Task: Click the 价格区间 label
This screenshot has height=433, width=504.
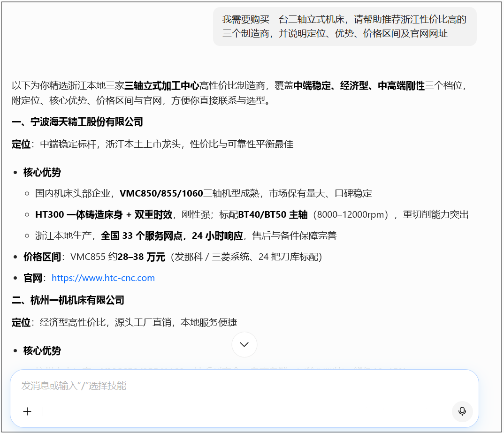Action: 42,257
